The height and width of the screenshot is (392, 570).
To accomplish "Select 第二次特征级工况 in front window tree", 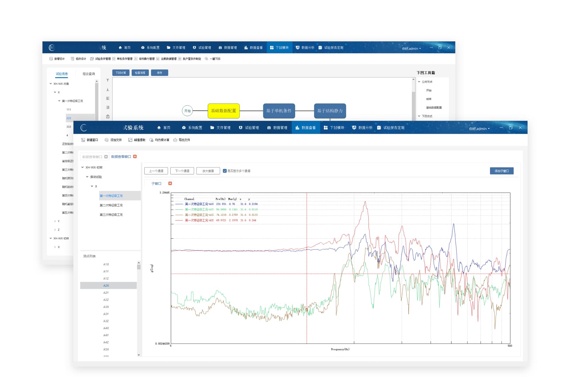I will (111, 205).
